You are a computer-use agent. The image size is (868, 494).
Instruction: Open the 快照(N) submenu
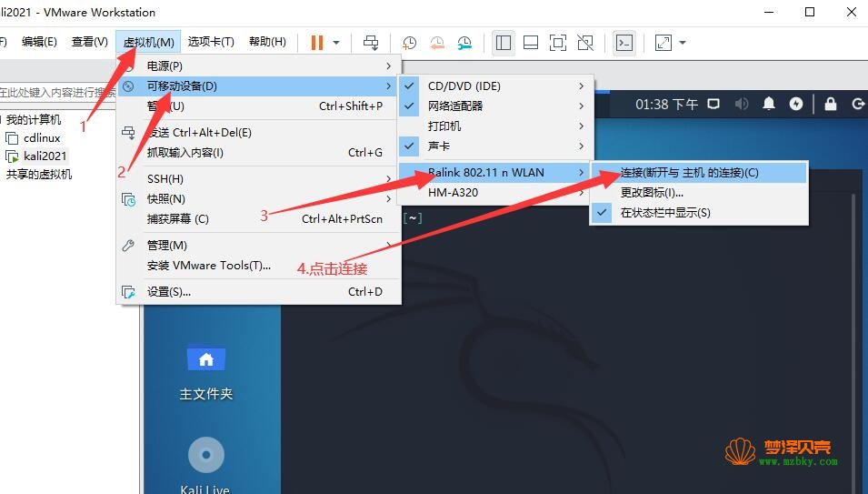(258, 199)
